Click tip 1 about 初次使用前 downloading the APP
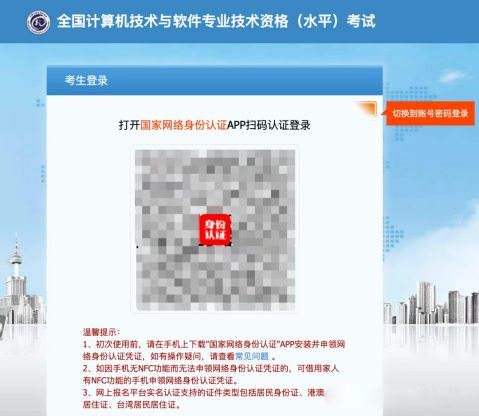 tap(214, 350)
